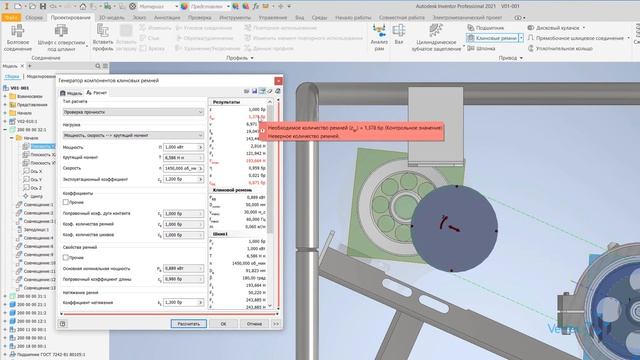Image resolution: width=640 pixels, height=360 pixels.
Task: Click the Рассчитать button
Action: click(x=189, y=324)
